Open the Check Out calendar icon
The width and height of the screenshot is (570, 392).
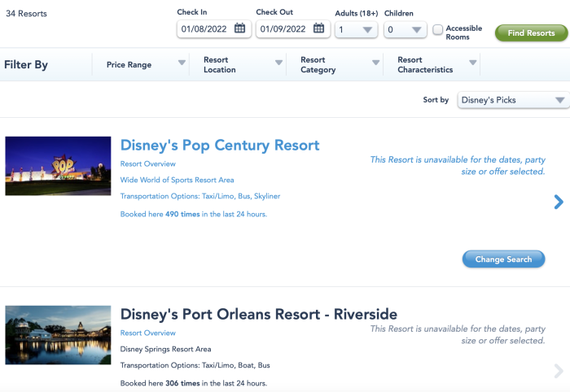tap(319, 28)
